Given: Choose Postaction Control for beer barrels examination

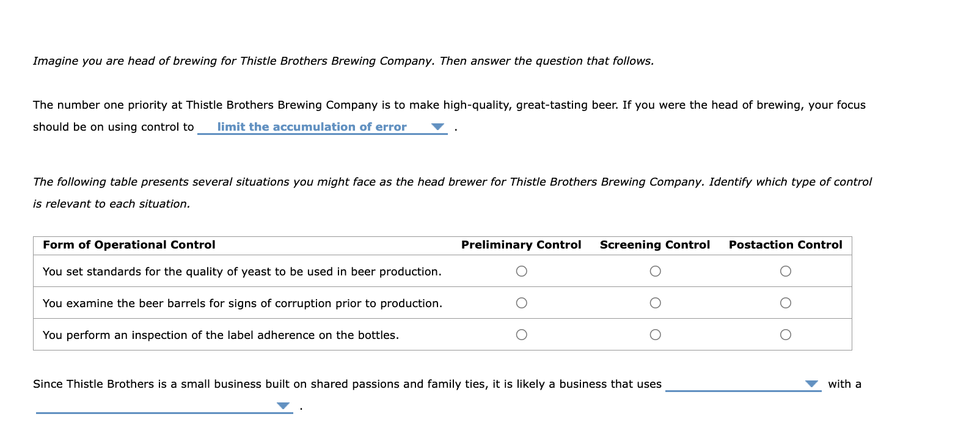Looking at the screenshot, I should 786,303.
